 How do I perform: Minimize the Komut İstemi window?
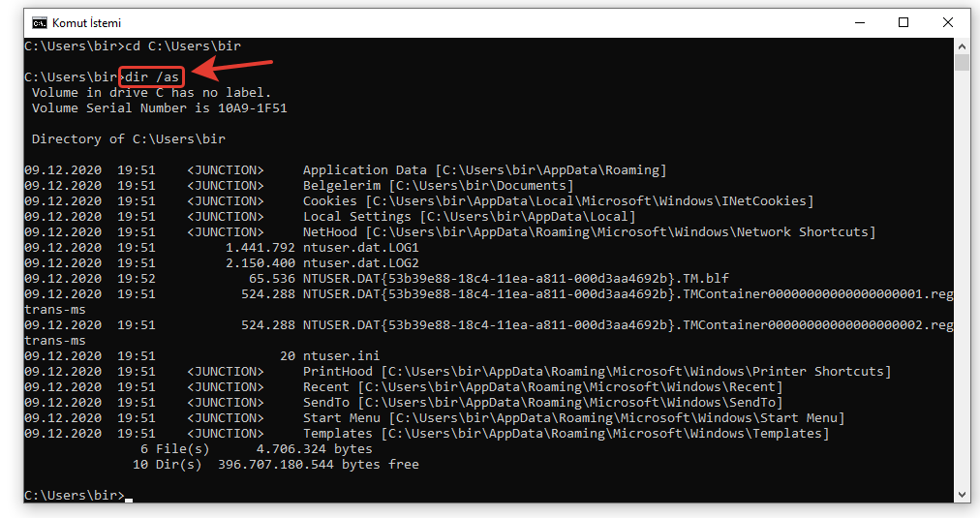click(x=859, y=22)
